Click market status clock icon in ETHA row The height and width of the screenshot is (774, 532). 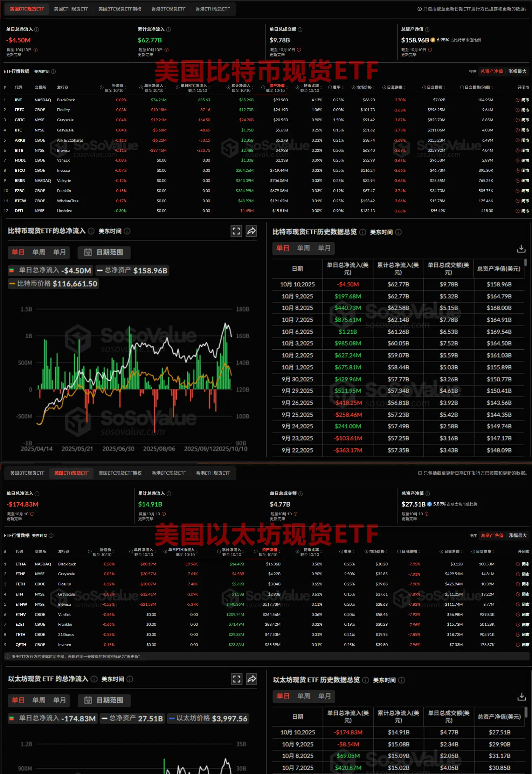[518, 564]
